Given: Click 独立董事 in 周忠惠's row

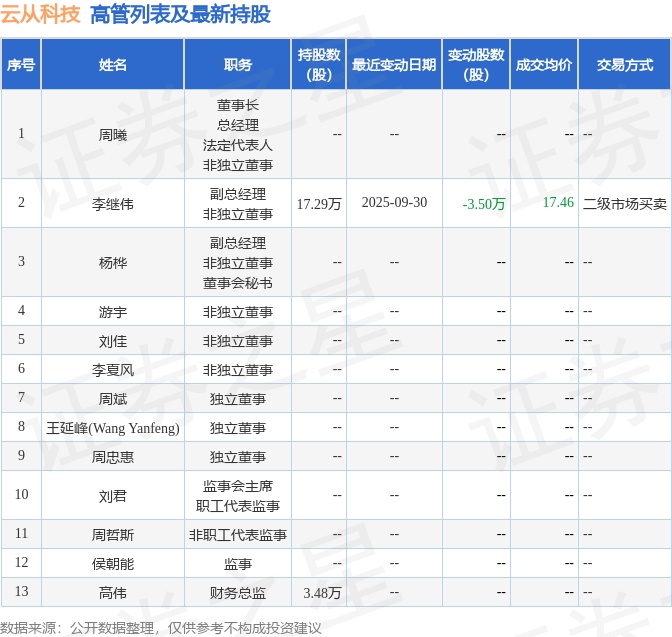Looking at the screenshot, I should point(238,457).
